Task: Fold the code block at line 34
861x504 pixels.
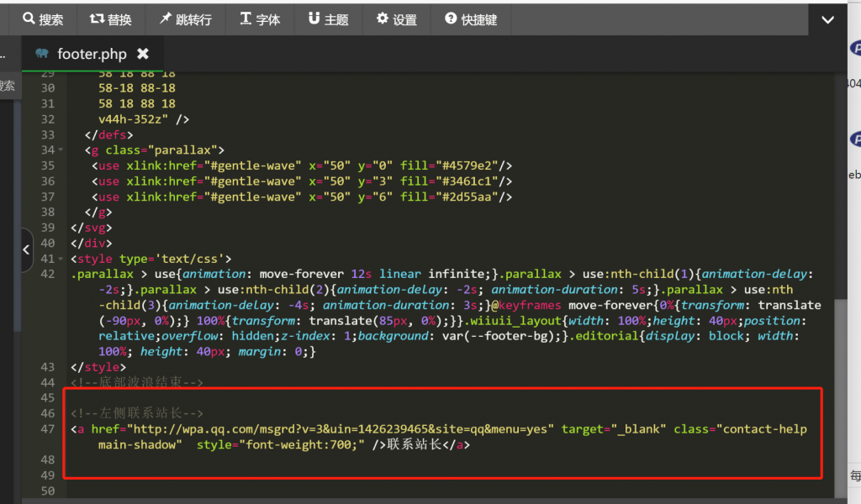Action: click(61, 150)
